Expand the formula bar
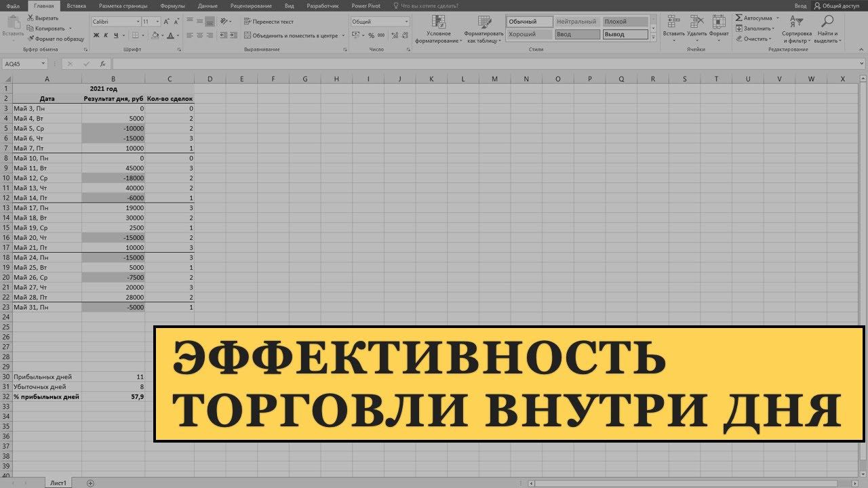 click(x=862, y=64)
